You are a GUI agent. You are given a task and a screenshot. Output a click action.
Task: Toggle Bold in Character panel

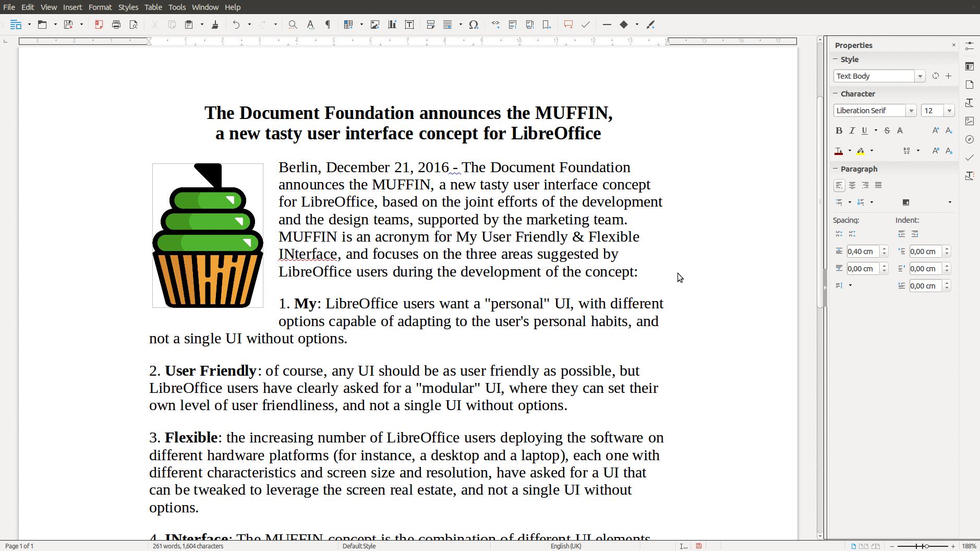pyautogui.click(x=839, y=130)
